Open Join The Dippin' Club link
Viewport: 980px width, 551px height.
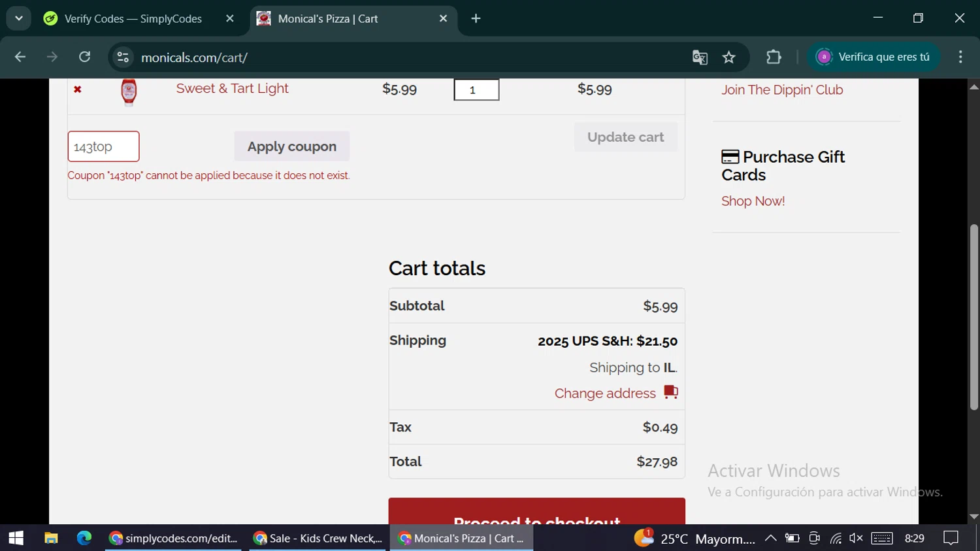click(782, 90)
